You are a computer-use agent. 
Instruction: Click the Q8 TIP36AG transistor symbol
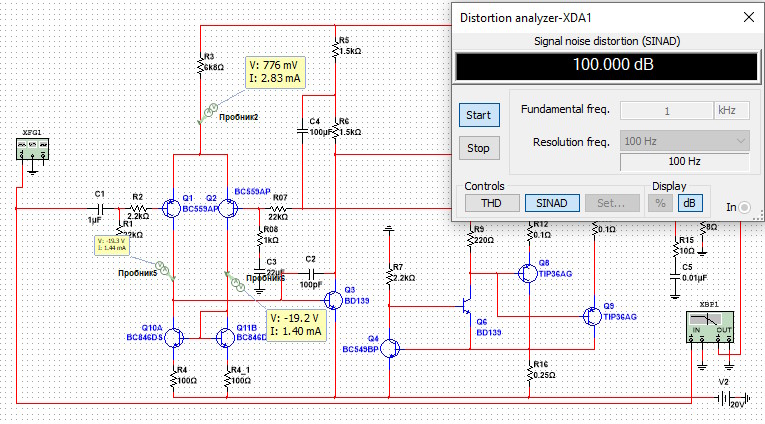pos(526,272)
